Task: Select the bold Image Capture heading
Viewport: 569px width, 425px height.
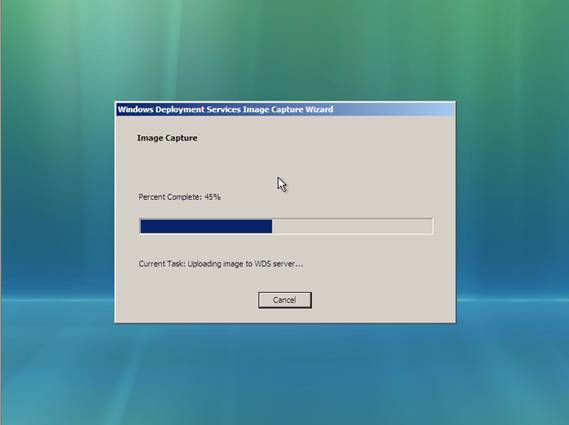Action: coord(167,138)
